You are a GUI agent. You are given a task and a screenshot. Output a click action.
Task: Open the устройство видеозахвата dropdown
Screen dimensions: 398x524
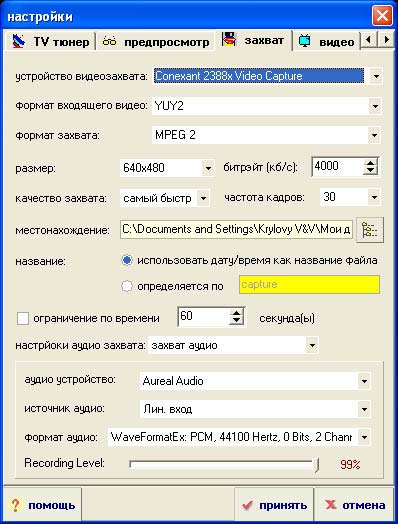[376, 76]
